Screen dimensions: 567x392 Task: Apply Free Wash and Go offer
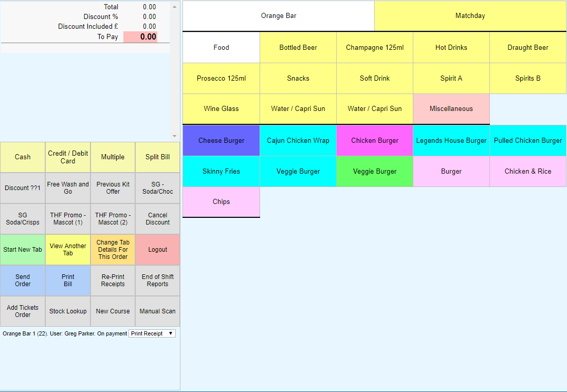[x=68, y=188]
